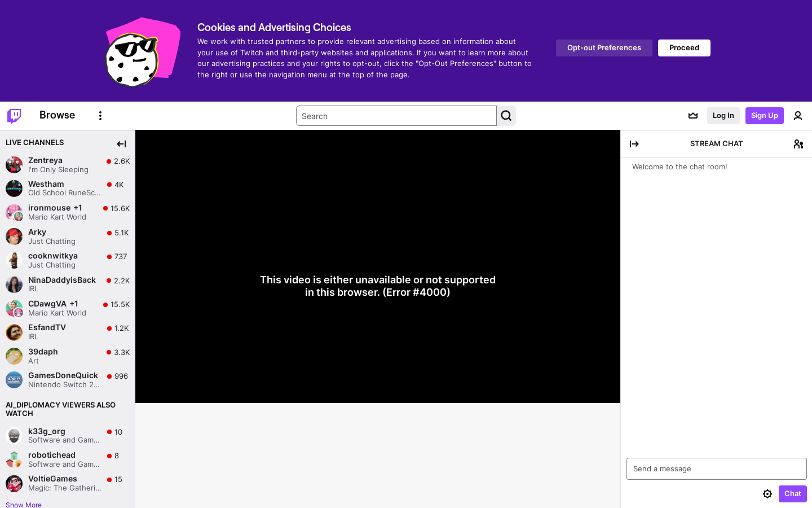This screenshot has height=508, width=812.
Task: Click 'STREAM CHAT' header text
Action: pos(716,143)
